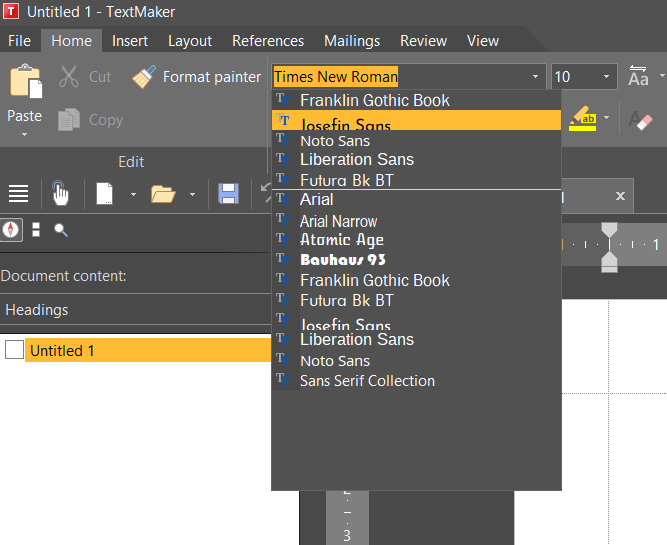
Task: Click the magnifier icon in the sidebar
Action: (61, 230)
